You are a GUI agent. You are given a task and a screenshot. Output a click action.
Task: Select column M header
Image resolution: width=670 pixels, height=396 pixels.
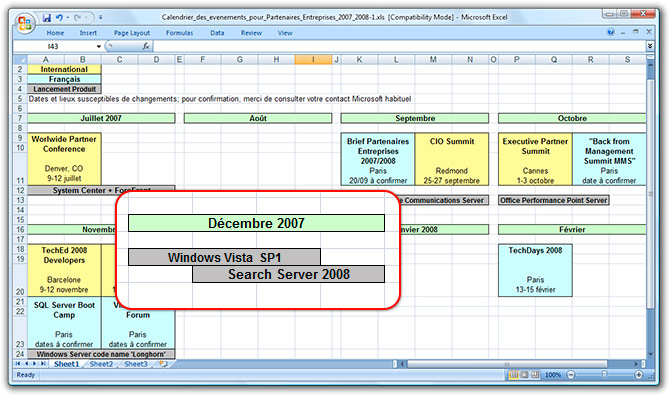tap(433, 59)
